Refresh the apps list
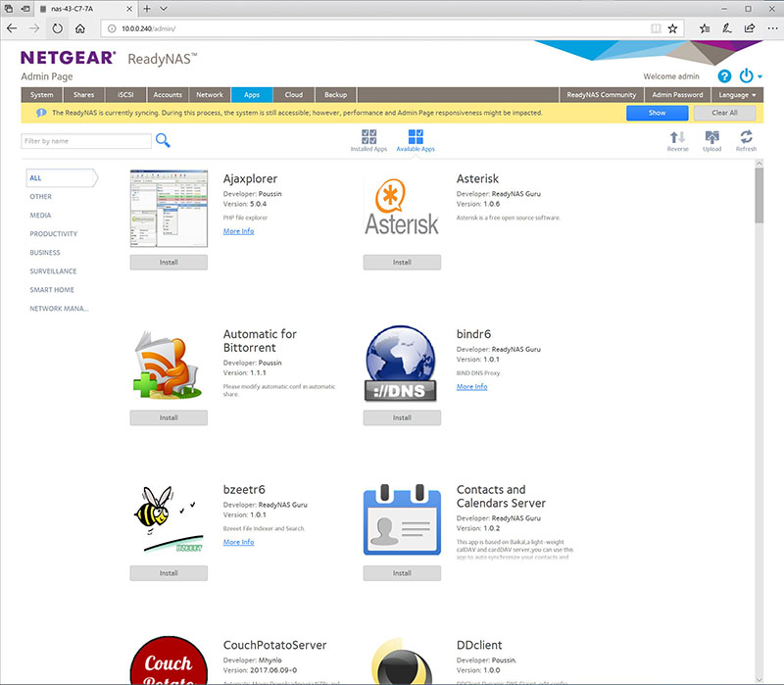This screenshot has width=784, height=685. click(746, 141)
